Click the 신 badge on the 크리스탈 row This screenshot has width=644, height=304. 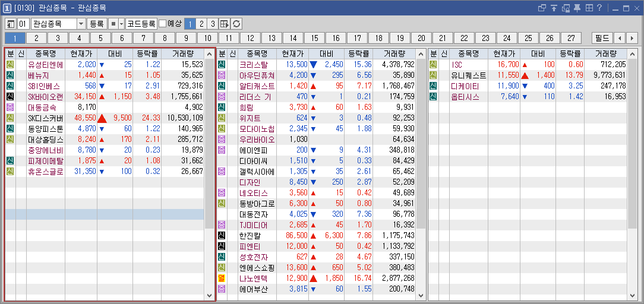point(222,65)
